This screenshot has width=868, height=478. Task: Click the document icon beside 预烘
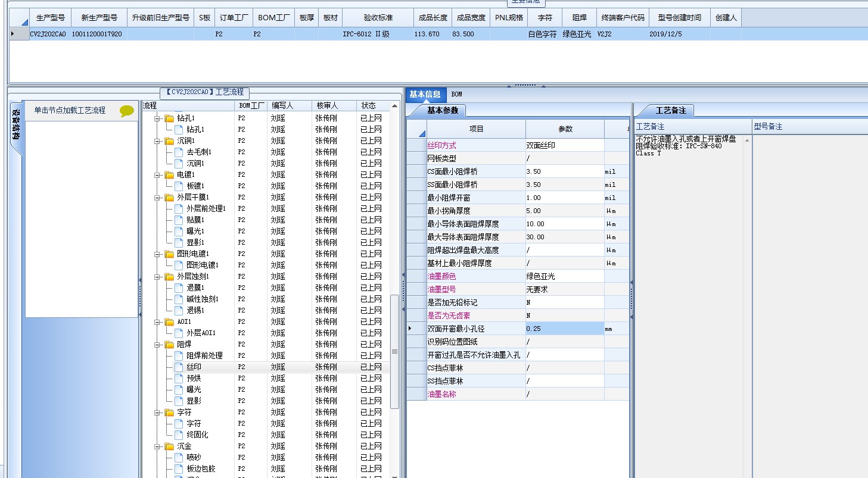coord(179,379)
